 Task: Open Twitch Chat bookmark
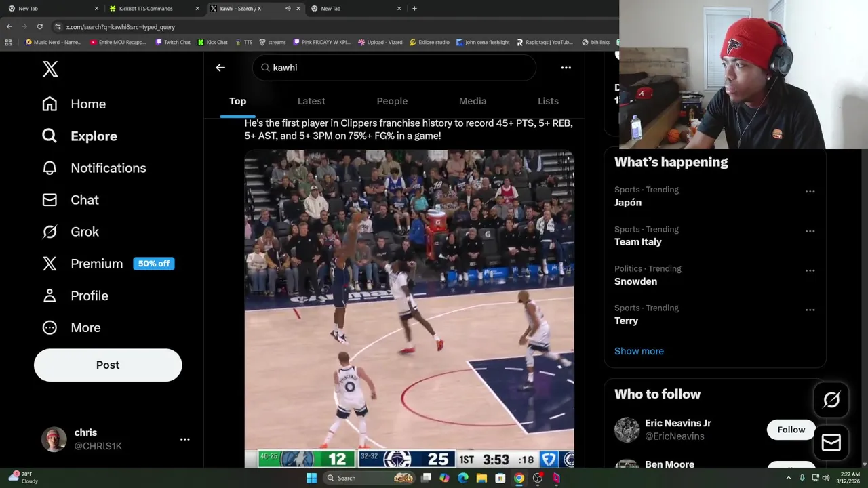click(x=173, y=42)
